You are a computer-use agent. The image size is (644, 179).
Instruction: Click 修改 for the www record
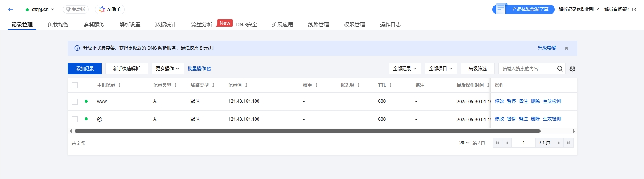pos(499,101)
